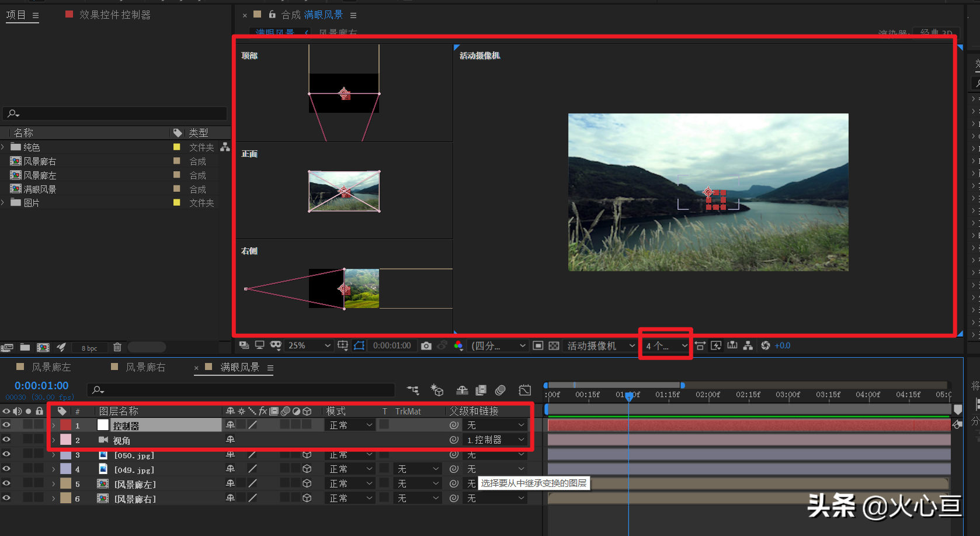Open the show channel RGB color icon

(458, 346)
